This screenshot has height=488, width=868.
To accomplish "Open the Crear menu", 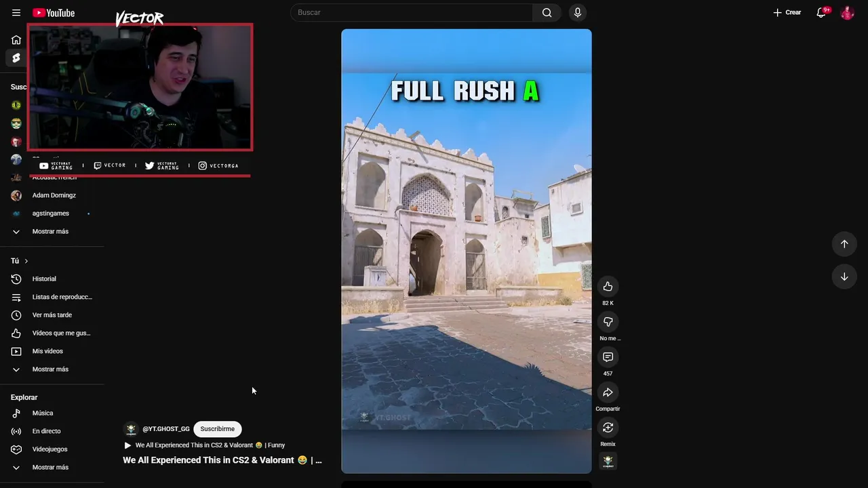I will click(787, 12).
